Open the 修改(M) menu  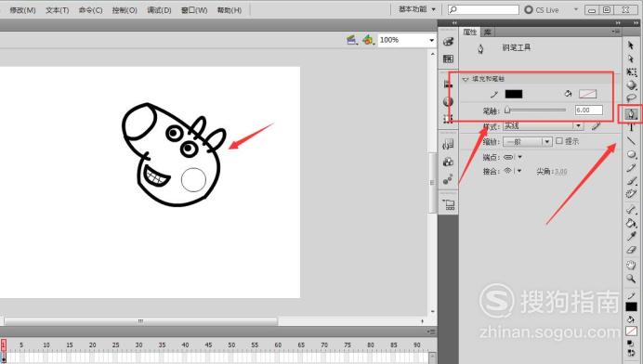[x=22, y=10]
